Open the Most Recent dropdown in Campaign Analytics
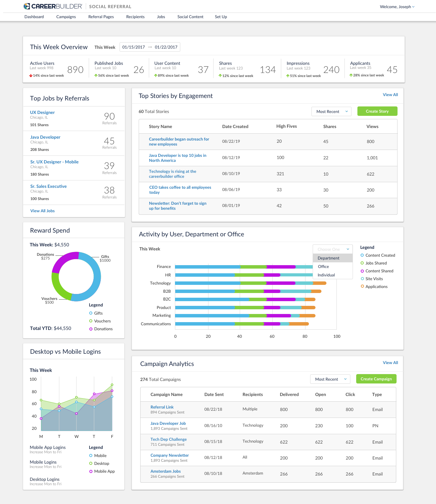Viewport: 436px width, 504px height. pyautogui.click(x=330, y=379)
